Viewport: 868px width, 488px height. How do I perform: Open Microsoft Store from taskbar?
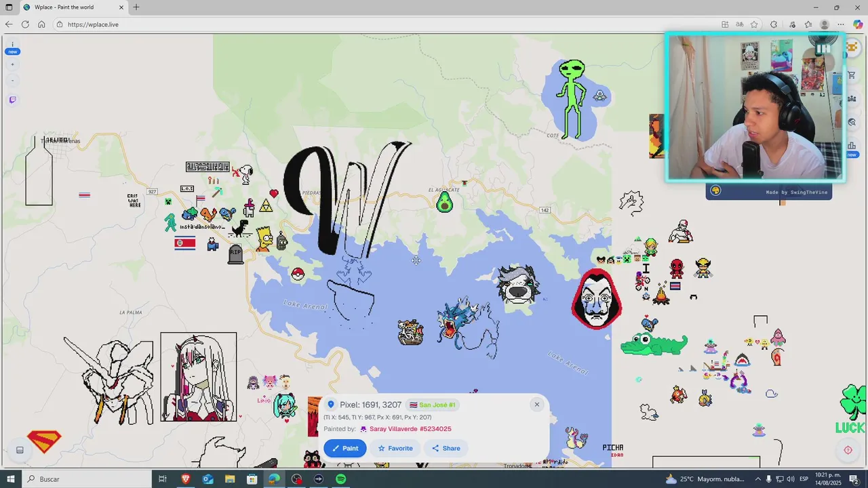[252, 479]
